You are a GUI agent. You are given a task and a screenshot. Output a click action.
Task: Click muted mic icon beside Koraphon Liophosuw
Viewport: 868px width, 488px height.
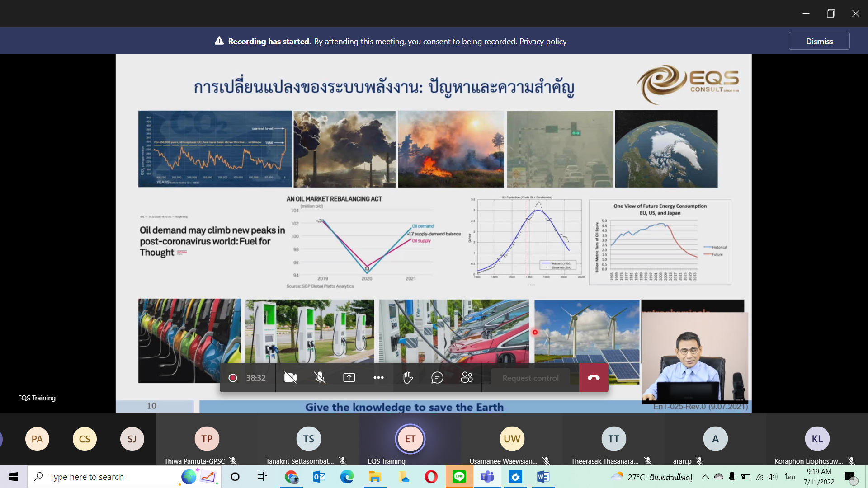tap(851, 461)
